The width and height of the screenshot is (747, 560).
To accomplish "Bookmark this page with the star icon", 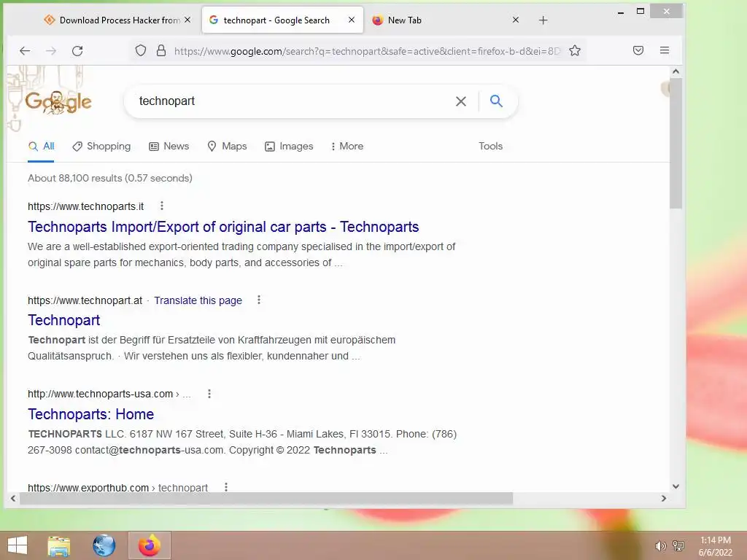I will pyautogui.click(x=575, y=50).
